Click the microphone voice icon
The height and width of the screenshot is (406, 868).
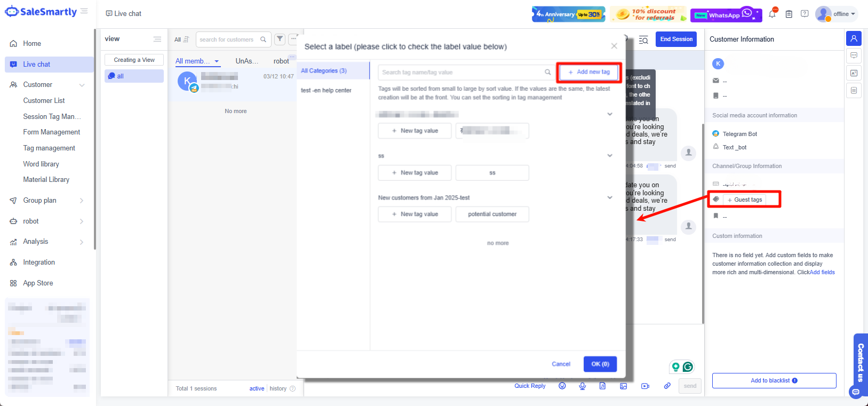point(583,386)
